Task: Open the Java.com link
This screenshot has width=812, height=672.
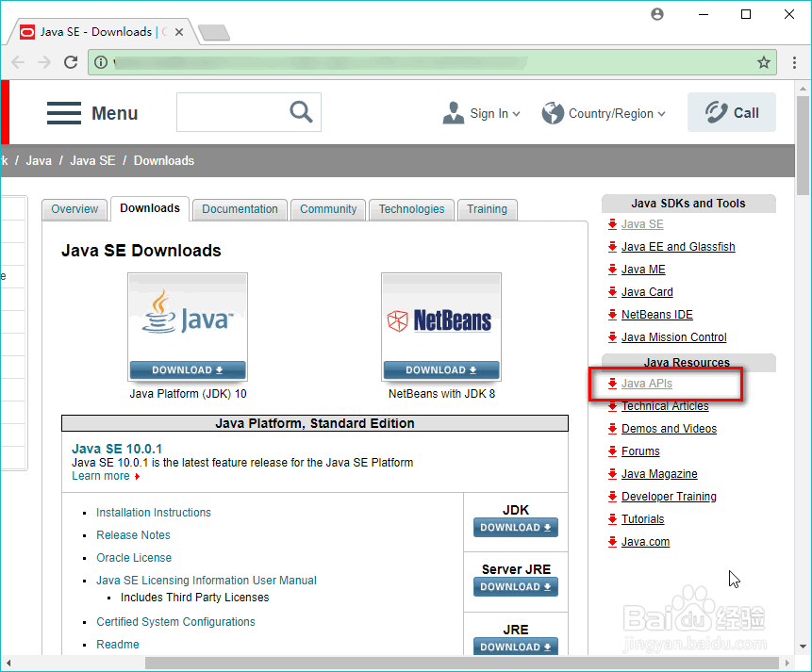Action: coord(645,542)
